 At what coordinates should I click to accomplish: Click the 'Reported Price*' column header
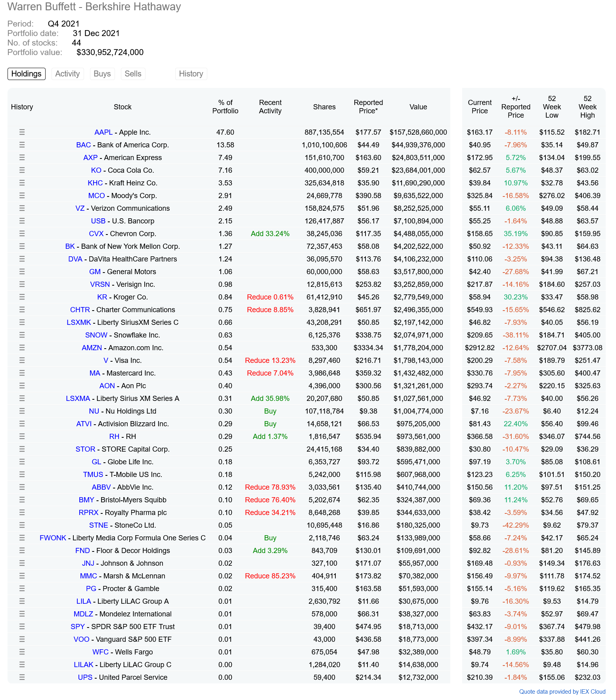pyautogui.click(x=368, y=107)
